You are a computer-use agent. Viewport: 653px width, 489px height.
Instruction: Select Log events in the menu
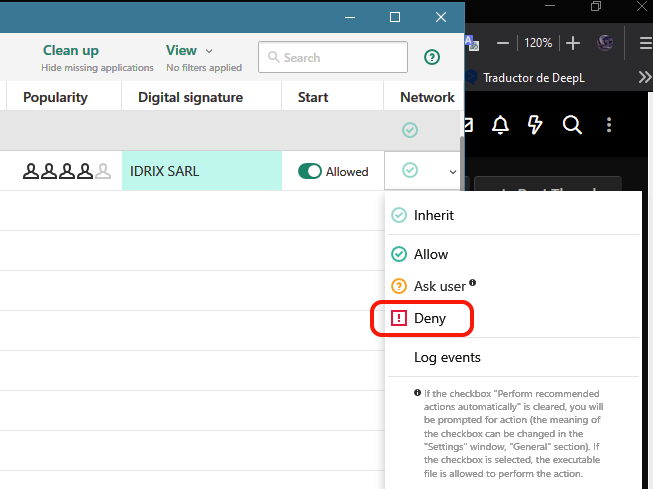447,357
